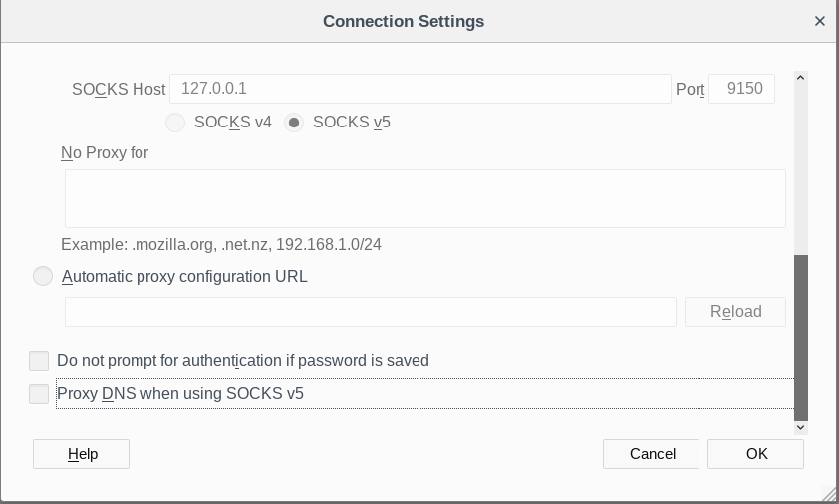Confirm settings with the OK button

(x=755, y=454)
